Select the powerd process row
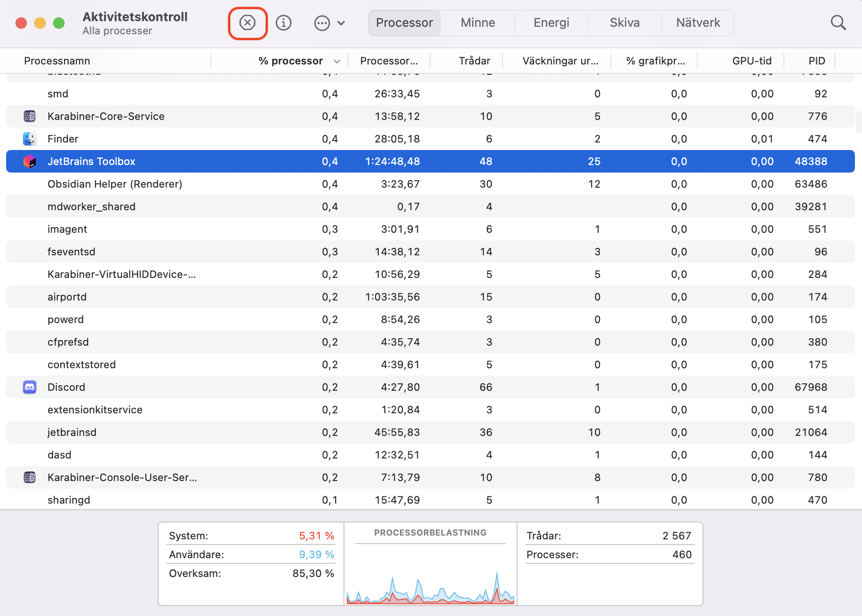The image size is (862, 616). (x=431, y=319)
